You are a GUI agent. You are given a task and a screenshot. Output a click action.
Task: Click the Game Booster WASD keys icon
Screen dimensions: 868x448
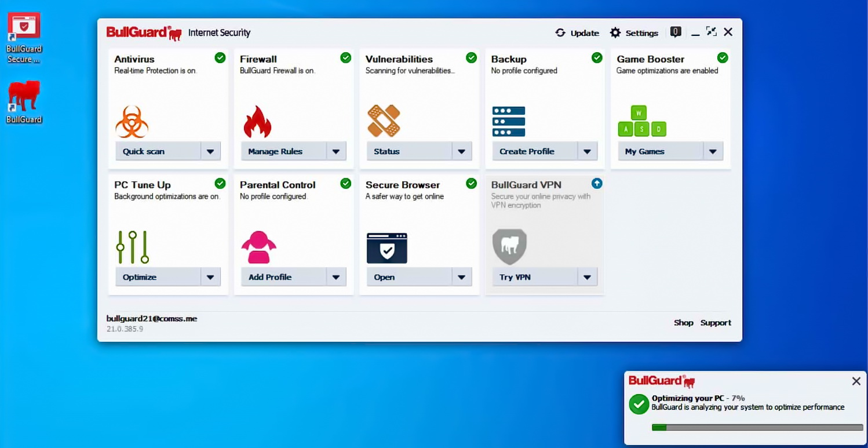tap(642, 121)
